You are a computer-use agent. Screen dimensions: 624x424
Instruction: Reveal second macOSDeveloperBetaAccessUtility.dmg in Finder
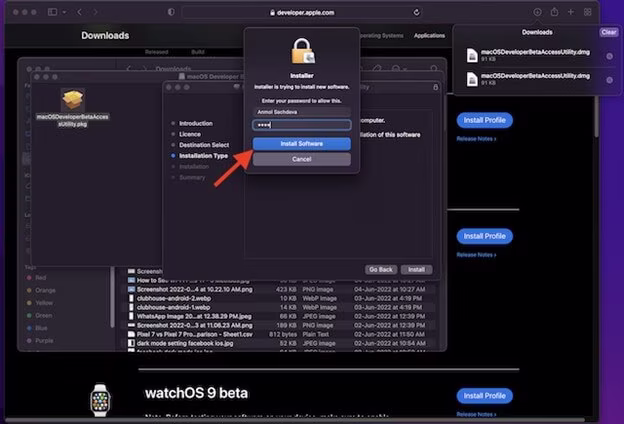[609, 80]
